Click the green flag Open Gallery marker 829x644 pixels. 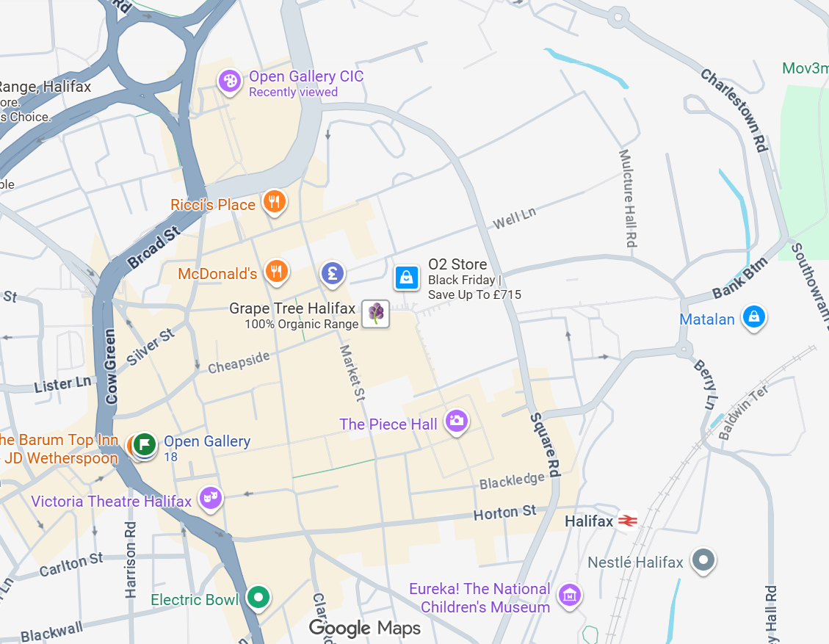pos(145,444)
